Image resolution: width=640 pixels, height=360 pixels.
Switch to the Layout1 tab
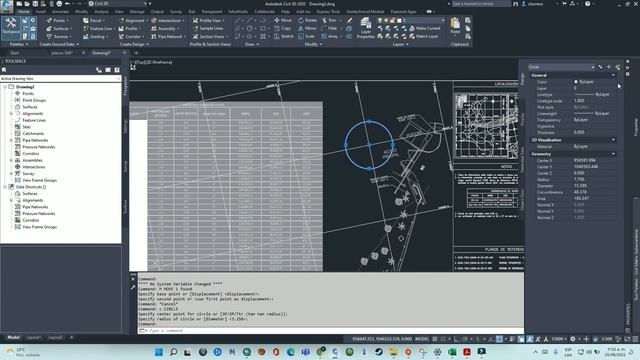click(33, 338)
